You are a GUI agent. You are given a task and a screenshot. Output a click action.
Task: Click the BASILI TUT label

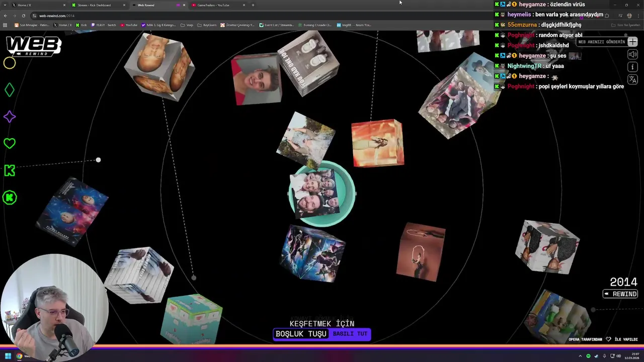tap(350, 334)
